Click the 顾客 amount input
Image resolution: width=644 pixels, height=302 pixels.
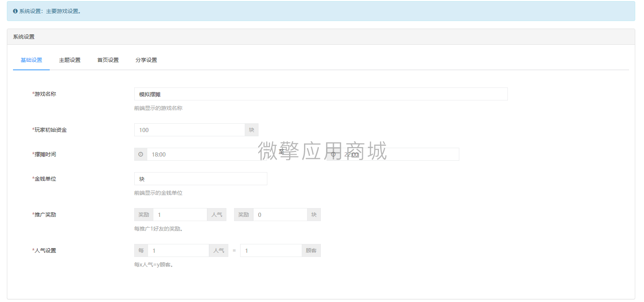tap(271, 250)
